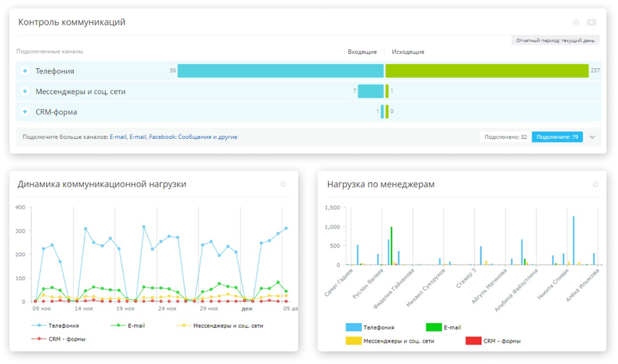Toggle E-mail series in line chart legend

coord(128,326)
